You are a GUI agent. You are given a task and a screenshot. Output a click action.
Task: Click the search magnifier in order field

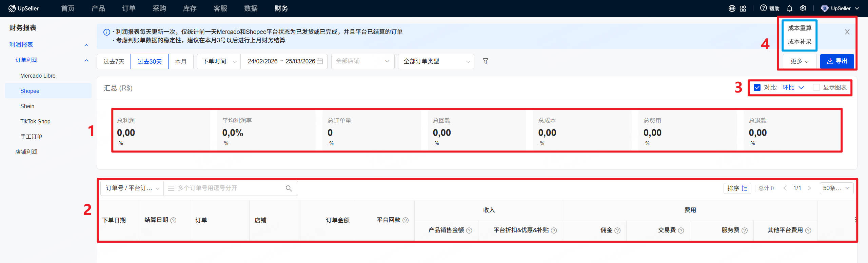click(289, 188)
